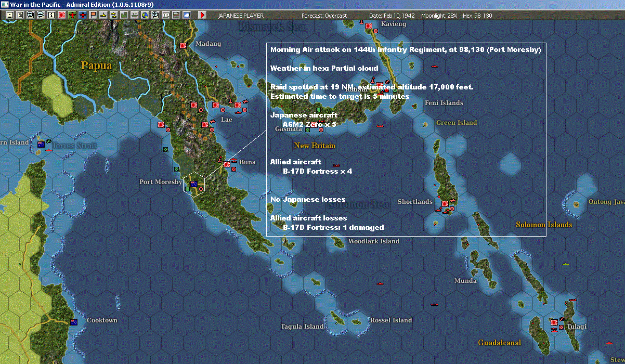Click the save game disk icon
This screenshot has height=364, width=625.
pyautogui.click(x=9, y=15)
